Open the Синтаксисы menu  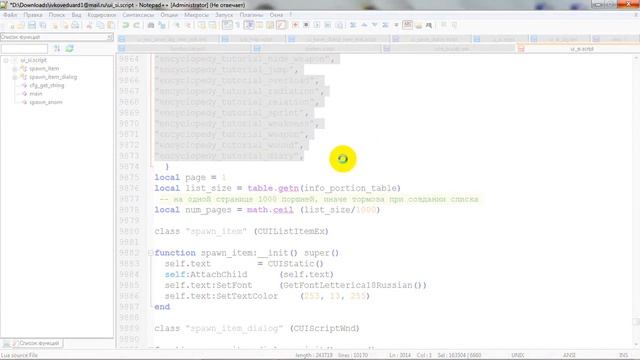[138, 15]
